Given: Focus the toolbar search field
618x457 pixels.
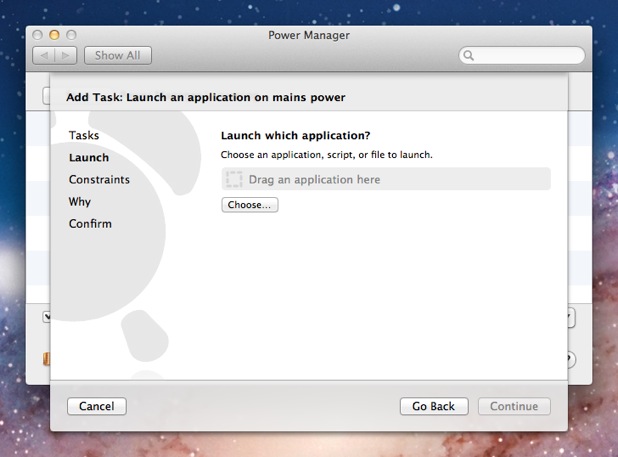Looking at the screenshot, I should [x=525, y=56].
